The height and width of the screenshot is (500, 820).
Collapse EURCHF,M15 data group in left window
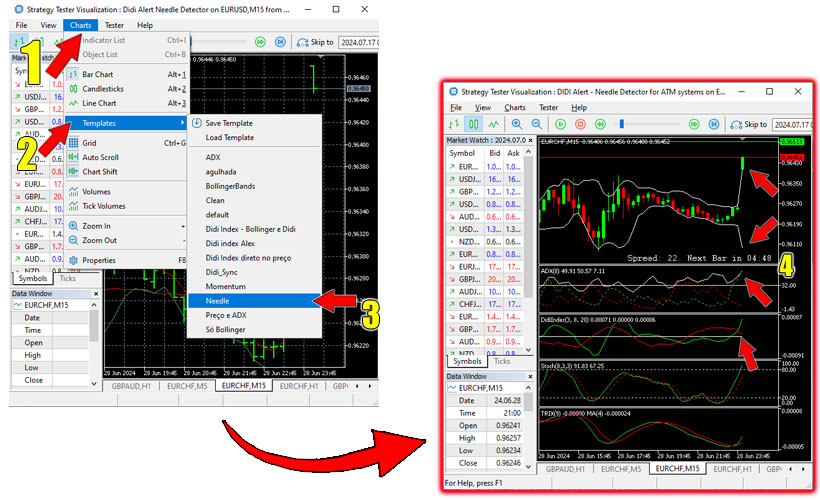18,305
